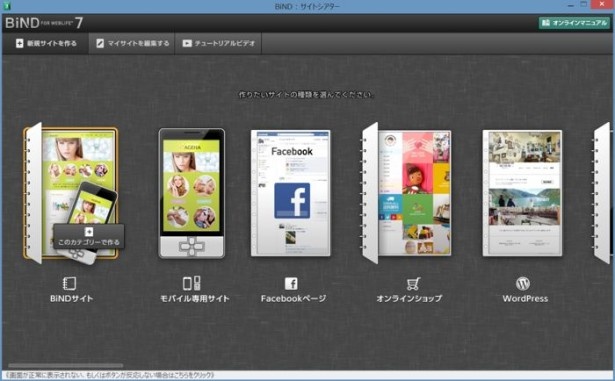Click the mobile site phone icon
The height and width of the screenshot is (381, 615).
[192, 283]
